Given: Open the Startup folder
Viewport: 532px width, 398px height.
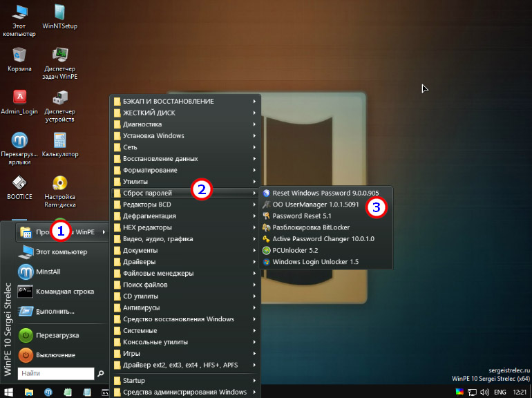Looking at the screenshot, I should click(186, 380).
